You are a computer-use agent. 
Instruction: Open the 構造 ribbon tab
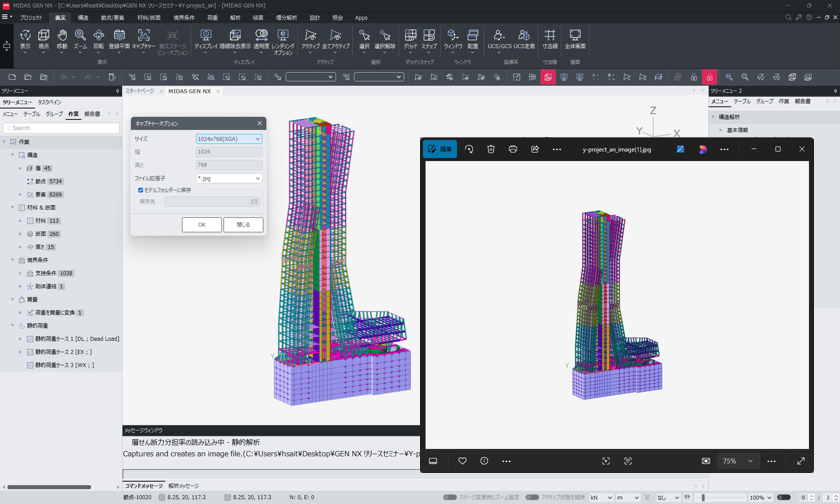click(x=83, y=18)
